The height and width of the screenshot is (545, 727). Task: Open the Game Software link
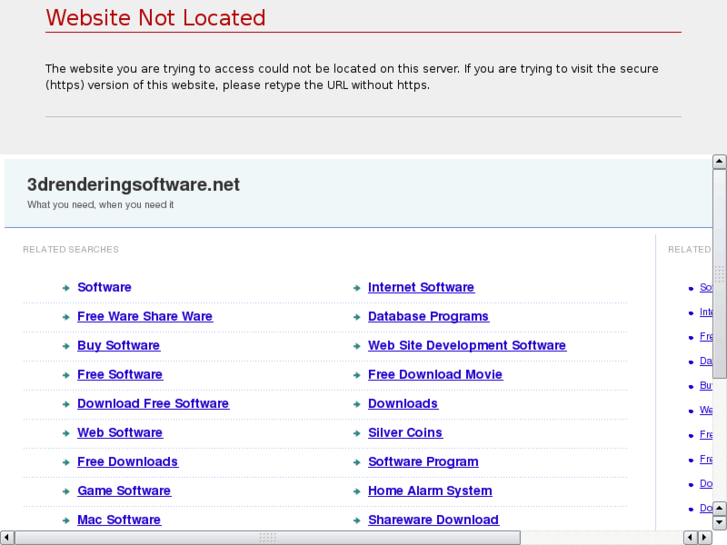(124, 491)
